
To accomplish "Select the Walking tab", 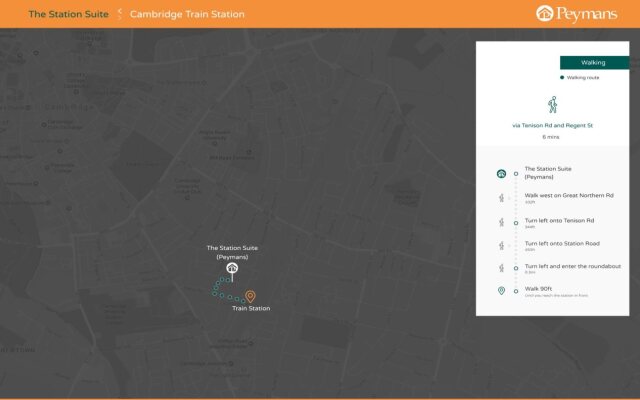I will [x=594, y=62].
